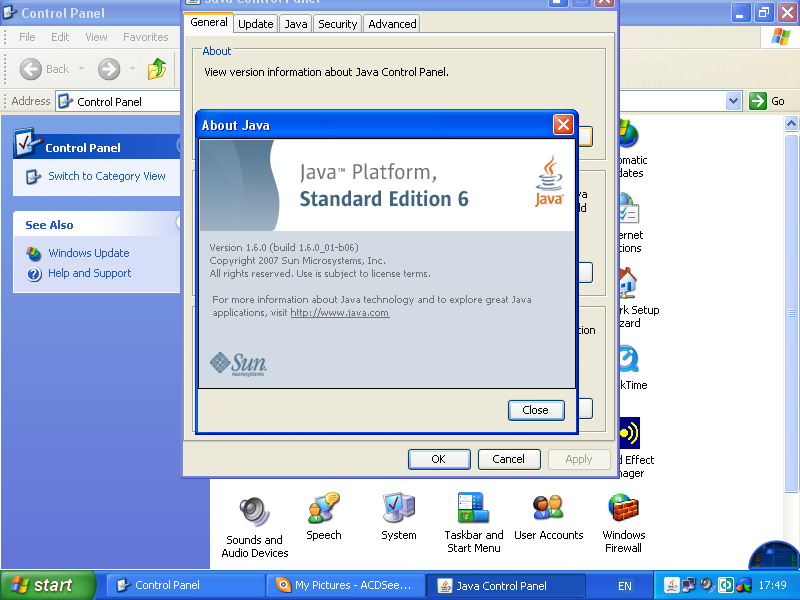This screenshot has height=600, width=800.
Task: Click the blue, orange and green tray icon
Action: tap(744, 585)
